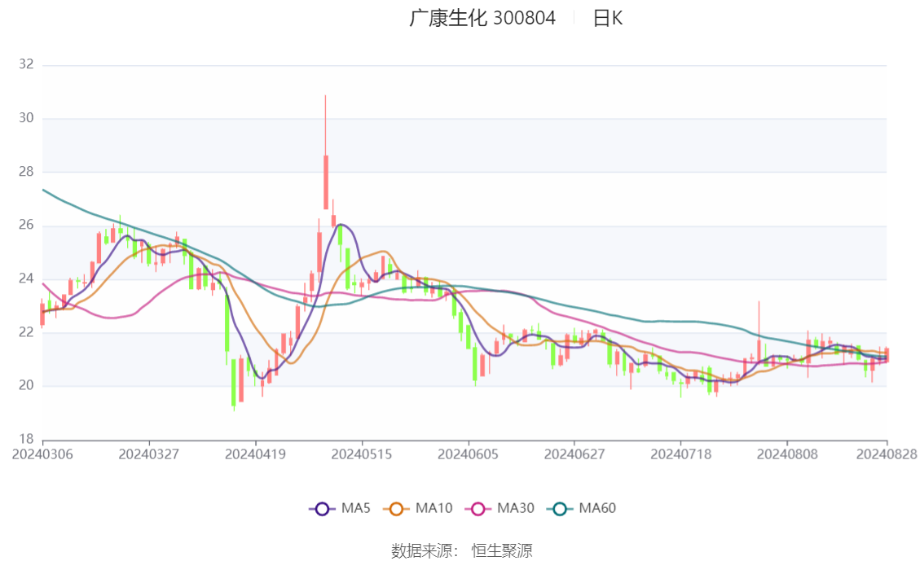Click the x-axis date 20240627

(x=574, y=454)
